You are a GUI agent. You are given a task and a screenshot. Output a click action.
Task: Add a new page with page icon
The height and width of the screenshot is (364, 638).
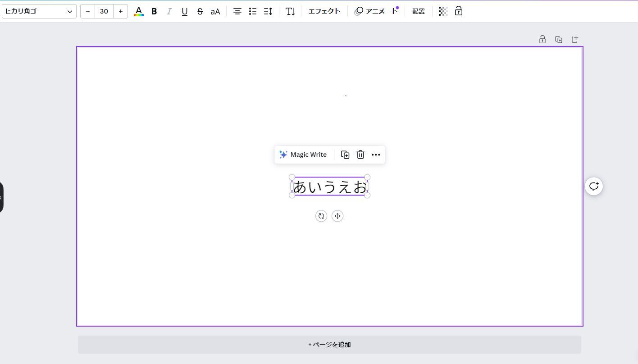pyautogui.click(x=575, y=40)
